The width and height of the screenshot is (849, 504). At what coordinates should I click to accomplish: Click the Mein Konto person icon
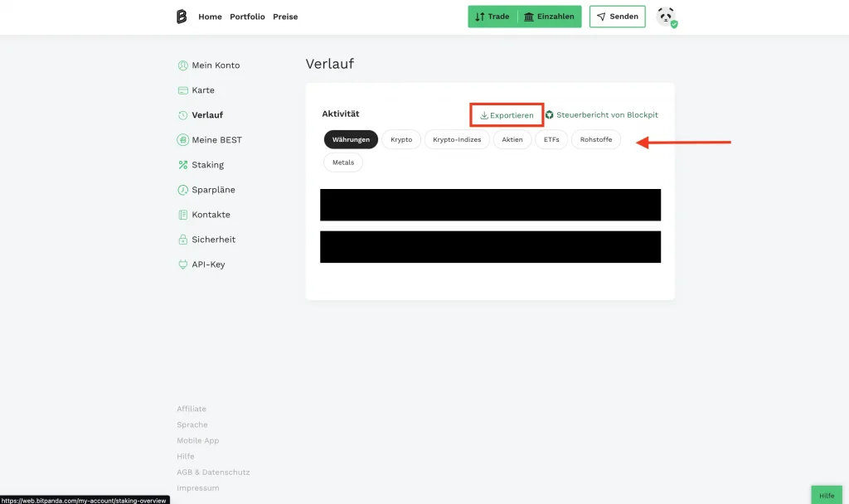(x=183, y=65)
